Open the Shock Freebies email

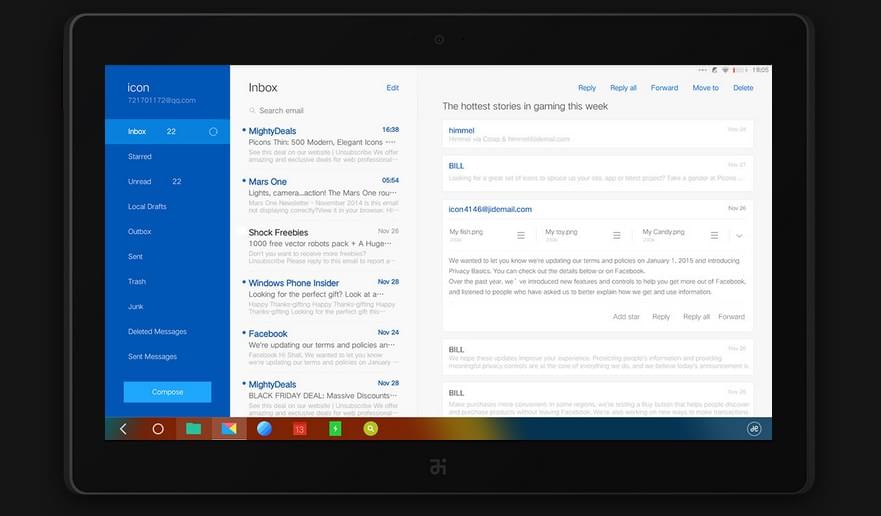324,246
